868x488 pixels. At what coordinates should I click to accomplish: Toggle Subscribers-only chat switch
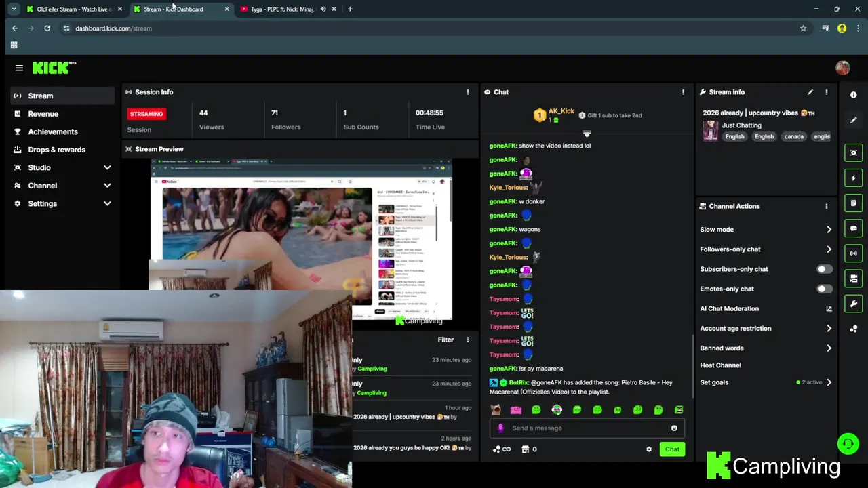pyautogui.click(x=824, y=269)
